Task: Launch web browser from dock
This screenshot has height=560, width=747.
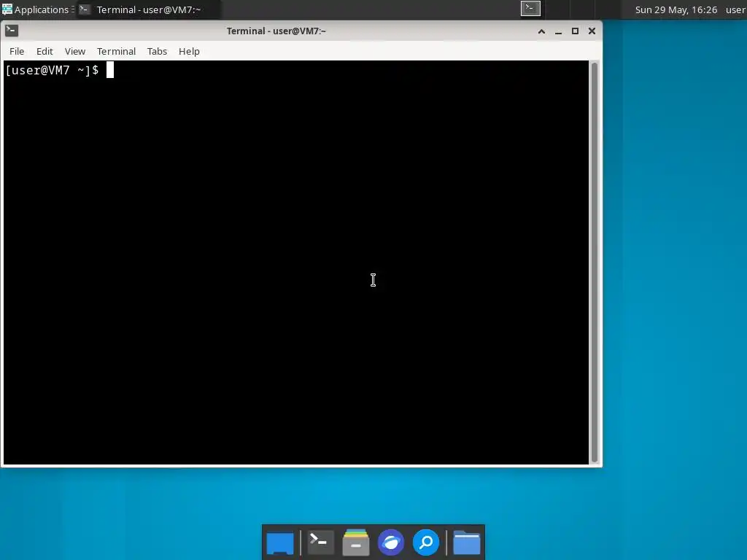Action: pos(391,542)
